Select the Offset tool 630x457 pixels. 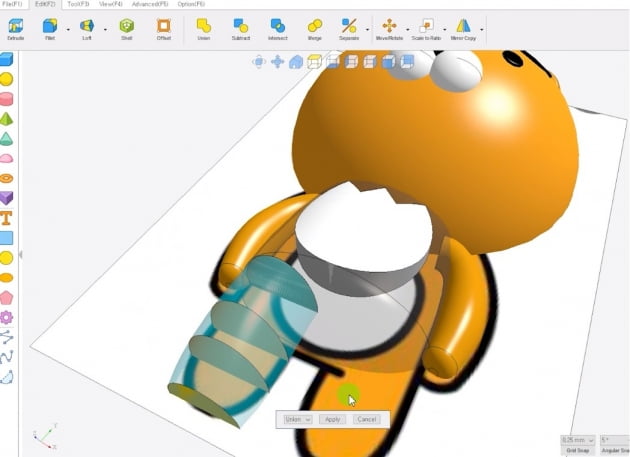click(x=164, y=29)
